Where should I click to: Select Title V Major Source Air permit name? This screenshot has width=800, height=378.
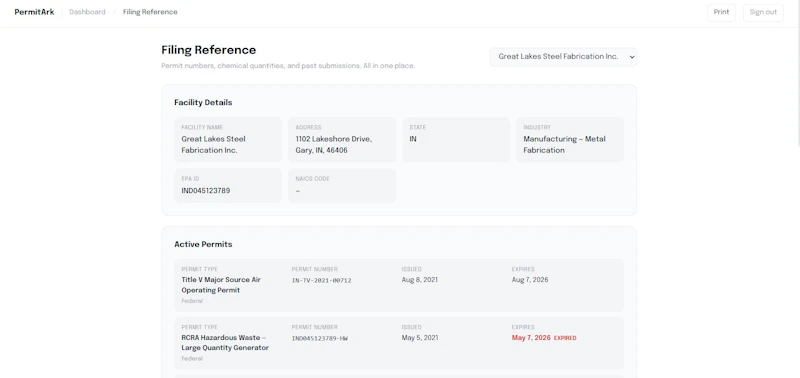pos(221,285)
